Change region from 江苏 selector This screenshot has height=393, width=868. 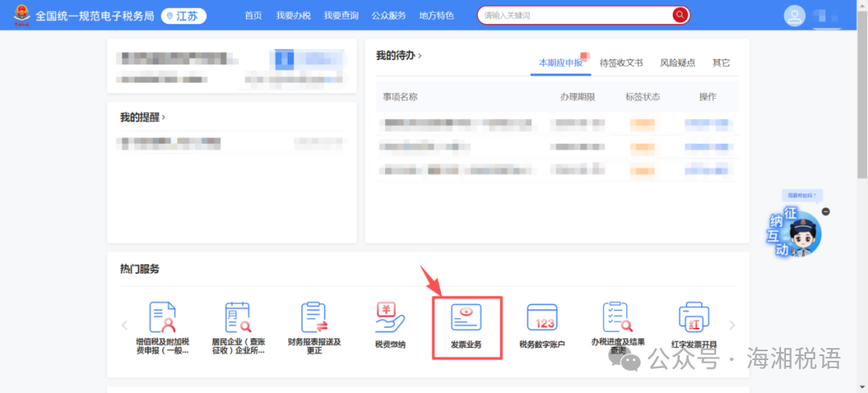pos(183,16)
